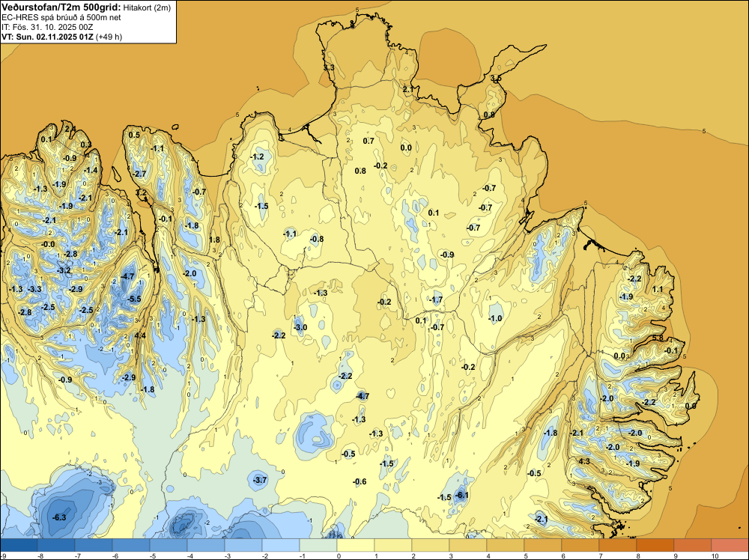Click the 'IT: Fös. 31. 10. 2025 00Z' line
This screenshot has height=560, width=749.
coord(47,27)
